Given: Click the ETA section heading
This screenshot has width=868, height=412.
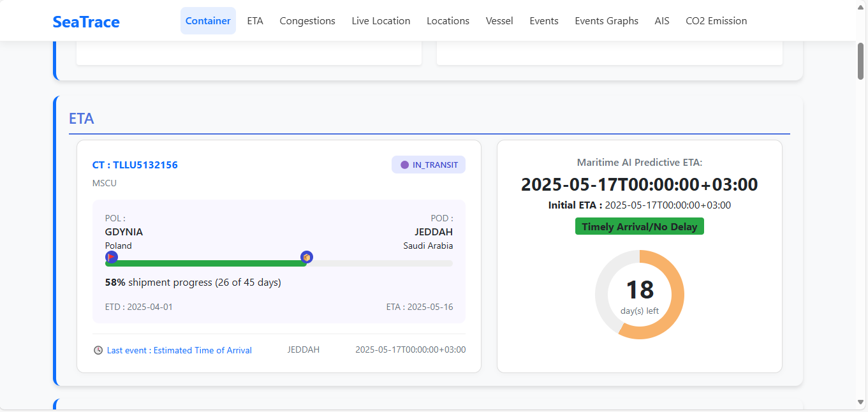Looking at the screenshot, I should pyautogui.click(x=82, y=119).
